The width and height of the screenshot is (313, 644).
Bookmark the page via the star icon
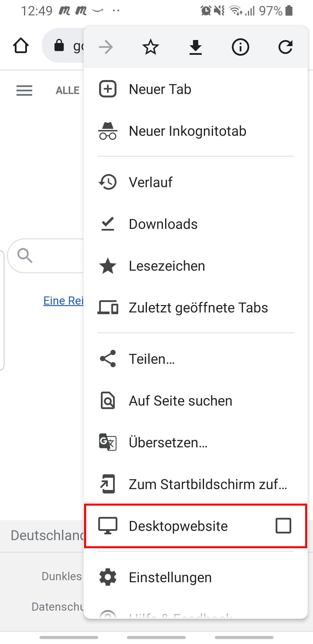[x=150, y=47]
